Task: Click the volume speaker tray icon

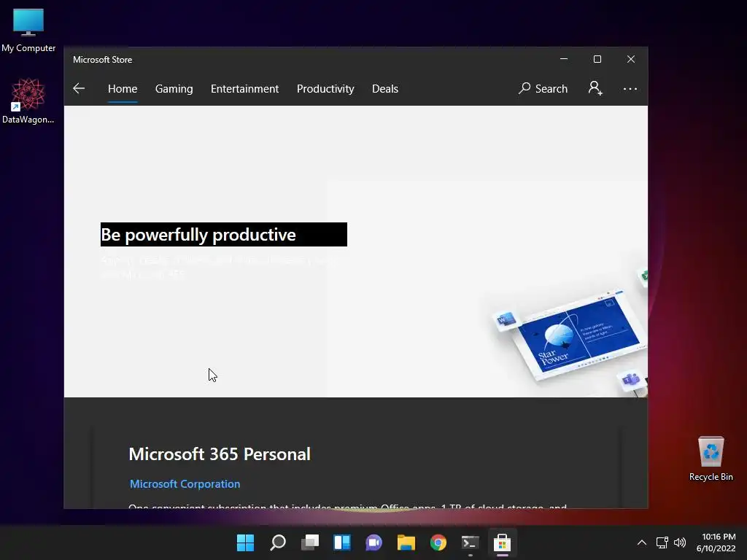Action: (680, 542)
